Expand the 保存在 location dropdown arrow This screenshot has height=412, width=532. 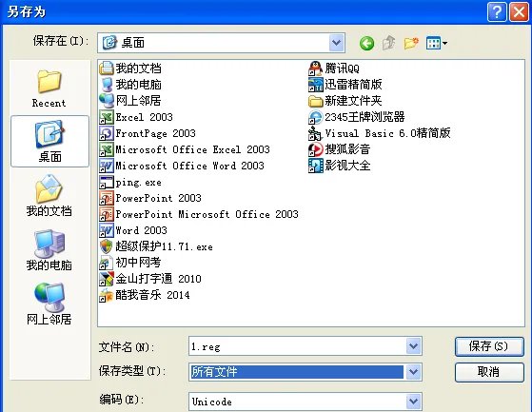[x=336, y=43]
